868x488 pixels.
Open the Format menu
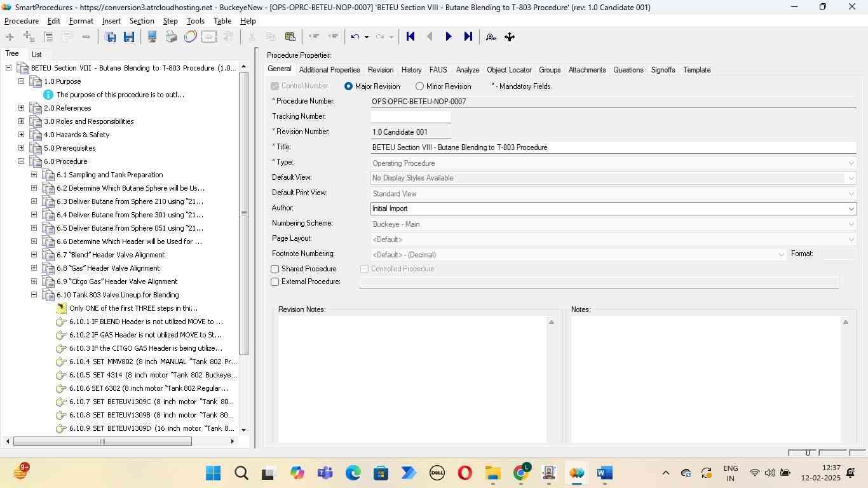point(81,21)
